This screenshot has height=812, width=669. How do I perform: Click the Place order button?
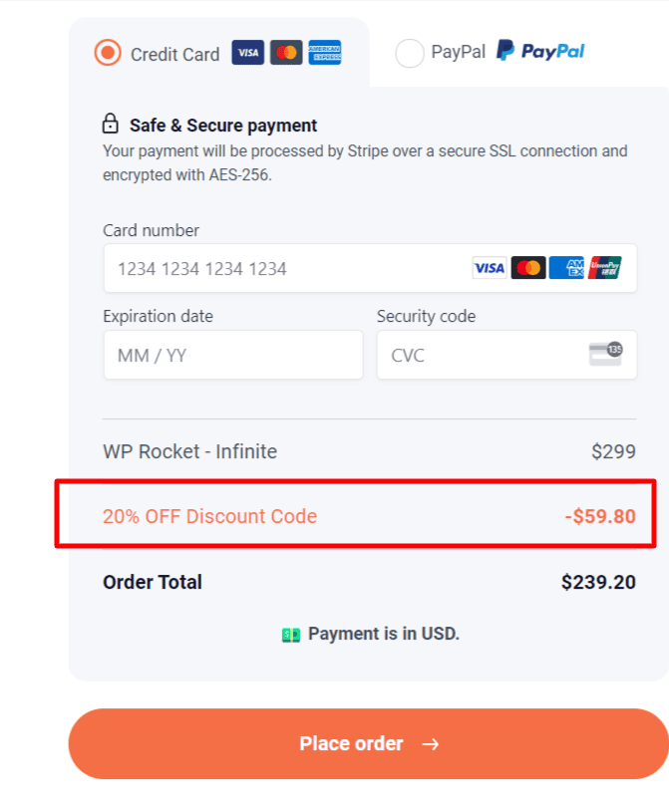tap(369, 743)
